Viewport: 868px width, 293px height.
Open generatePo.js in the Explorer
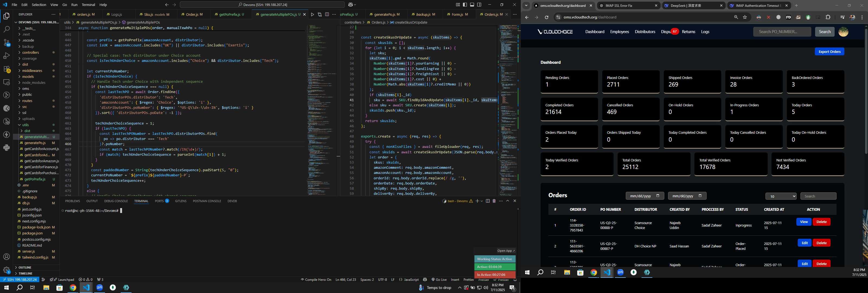tap(36, 143)
